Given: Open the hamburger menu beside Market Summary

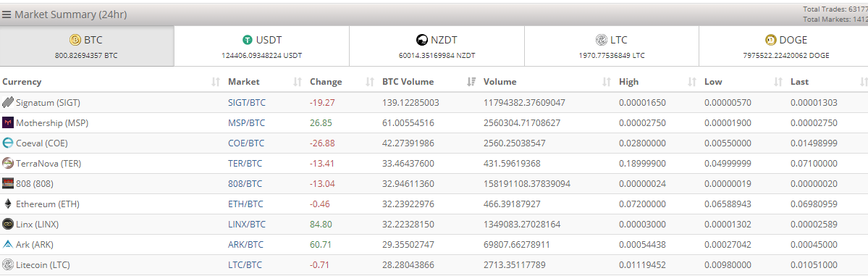Looking at the screenshot, I should (x=7, y=15).
